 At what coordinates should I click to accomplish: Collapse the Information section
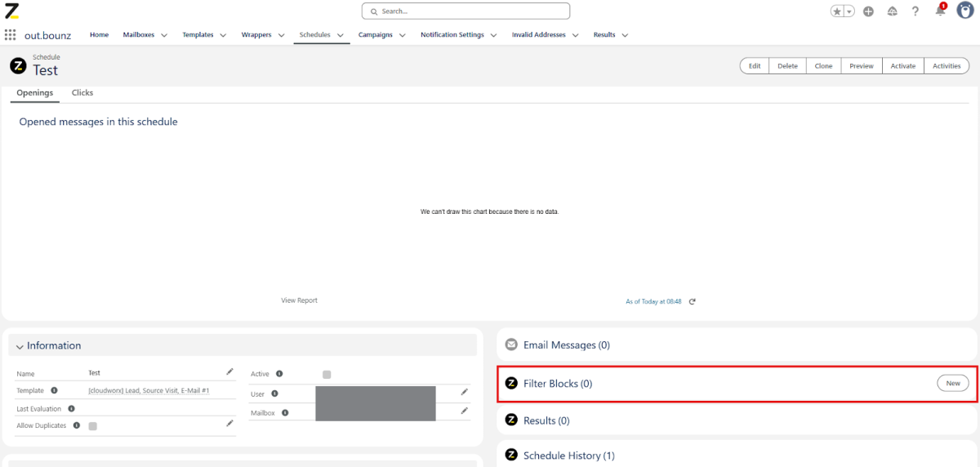pos(20,346)
